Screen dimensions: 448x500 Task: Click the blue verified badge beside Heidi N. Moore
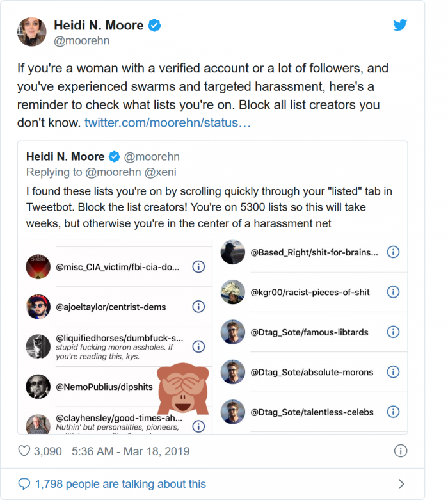tap(154, 26)
